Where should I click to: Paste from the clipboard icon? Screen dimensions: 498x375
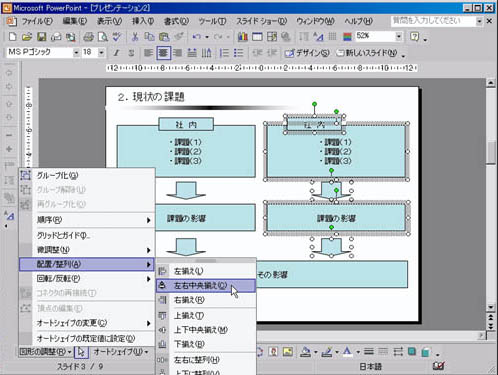[x=164, y=36]
